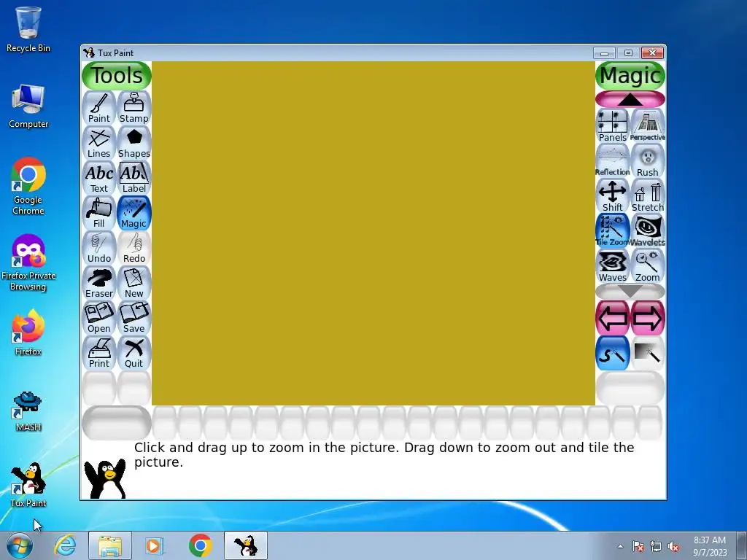
Task: Click Tux Paint taskbar button
Action: pyautogui.click(x=246, y=545)
